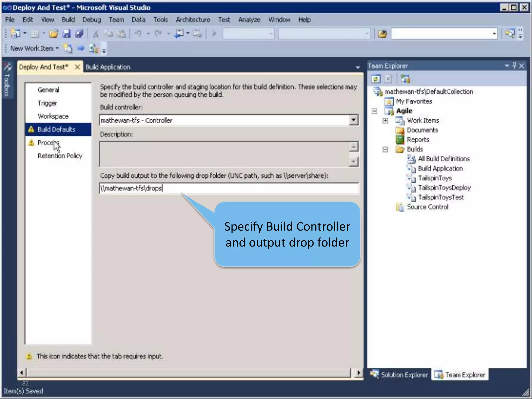Open the Architecture menu
The image size is (532, 399).
pyautogui.click(x=193, y=20)
